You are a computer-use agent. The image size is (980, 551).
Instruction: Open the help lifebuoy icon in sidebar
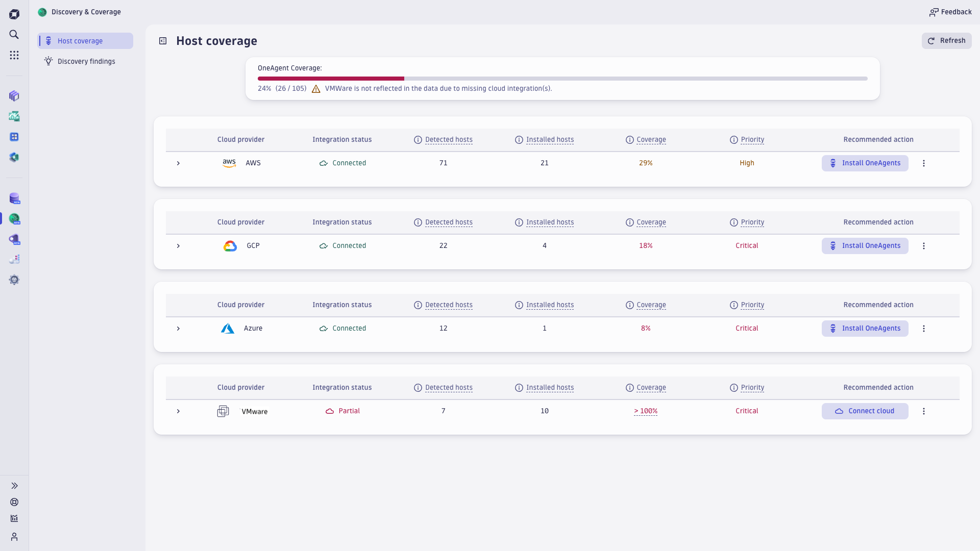click(x=14, y=502)
